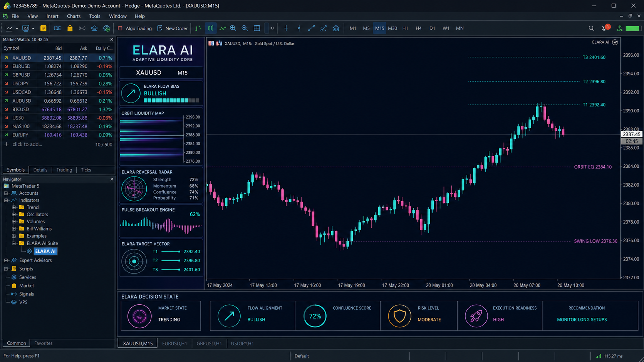
Task: Click the Market State pulse icon
Action: pos(139,316)
